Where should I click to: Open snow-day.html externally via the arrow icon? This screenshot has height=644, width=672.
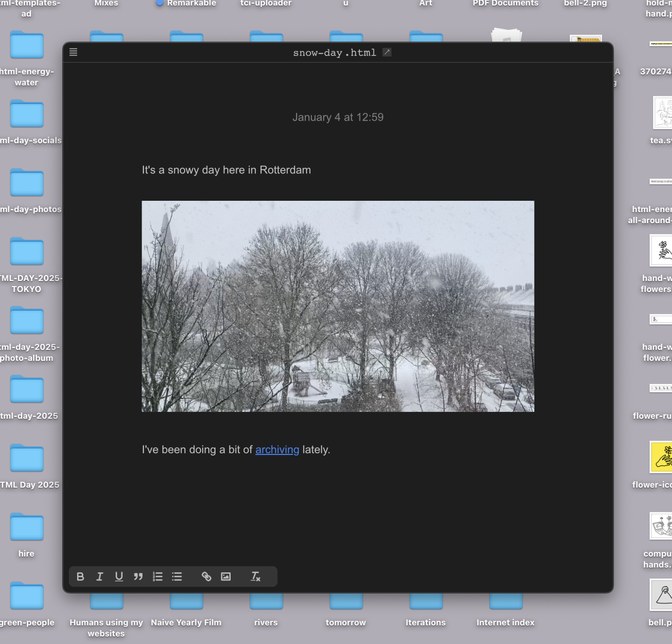point(387,52)
